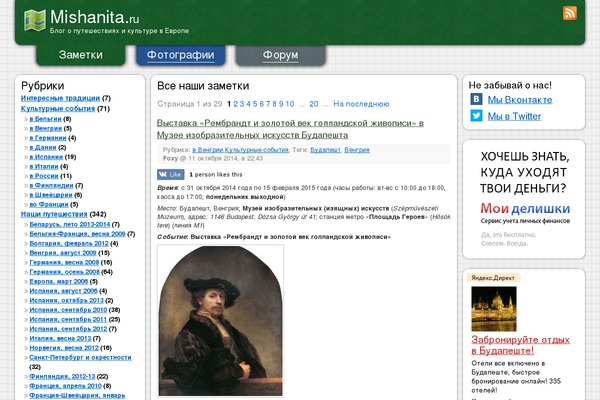The image size is (600, 400).
Task: Open Болгария, февраль 2012 trip
Action: point(69,243)
